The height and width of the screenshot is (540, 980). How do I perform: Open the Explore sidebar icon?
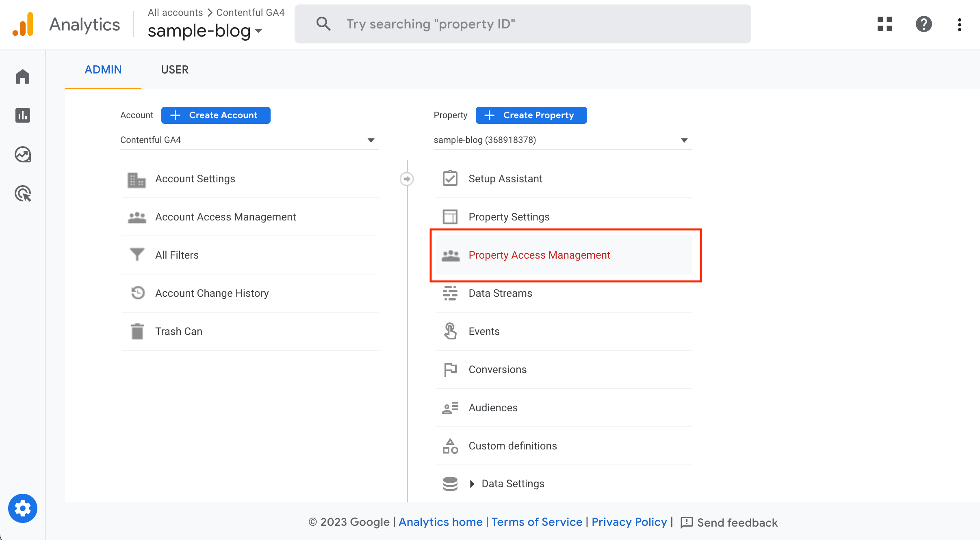click(23, 154)
